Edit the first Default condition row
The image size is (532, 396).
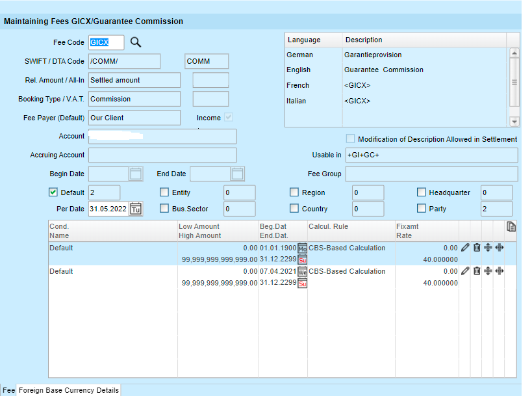pyautogui.click(x=465, y=248)
